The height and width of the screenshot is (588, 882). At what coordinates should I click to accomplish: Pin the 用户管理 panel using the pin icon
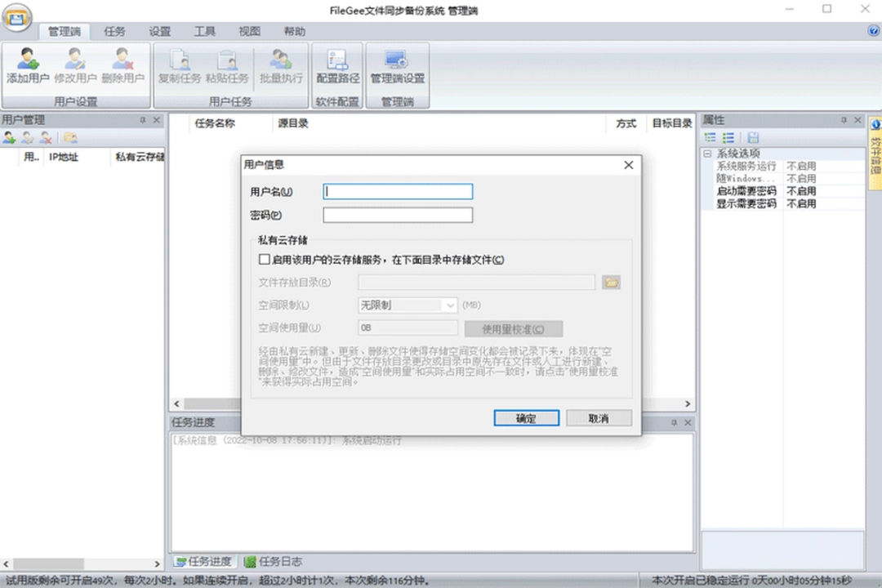click(x=143, y=119)
